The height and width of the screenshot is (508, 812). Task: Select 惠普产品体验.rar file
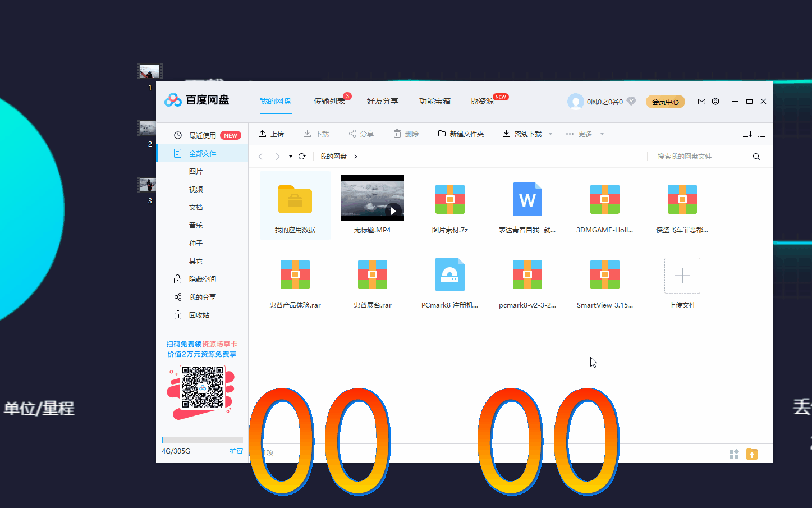tap(295, 274)
